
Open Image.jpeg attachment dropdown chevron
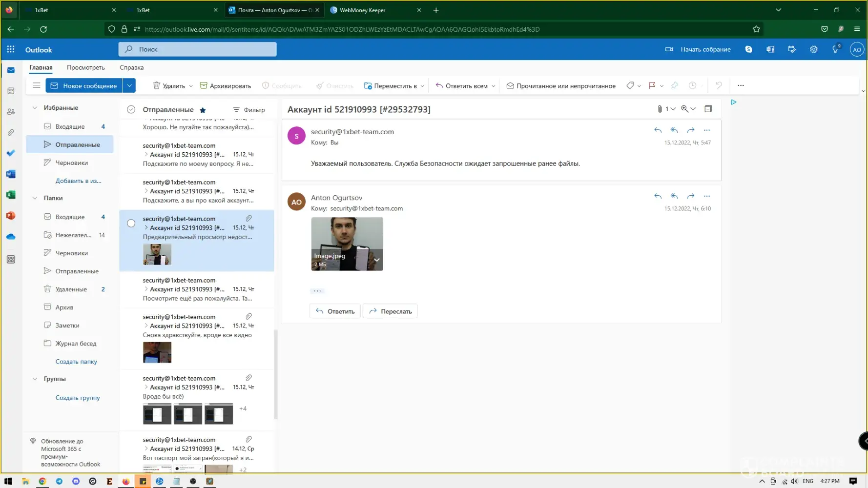(x=376, y=260)
